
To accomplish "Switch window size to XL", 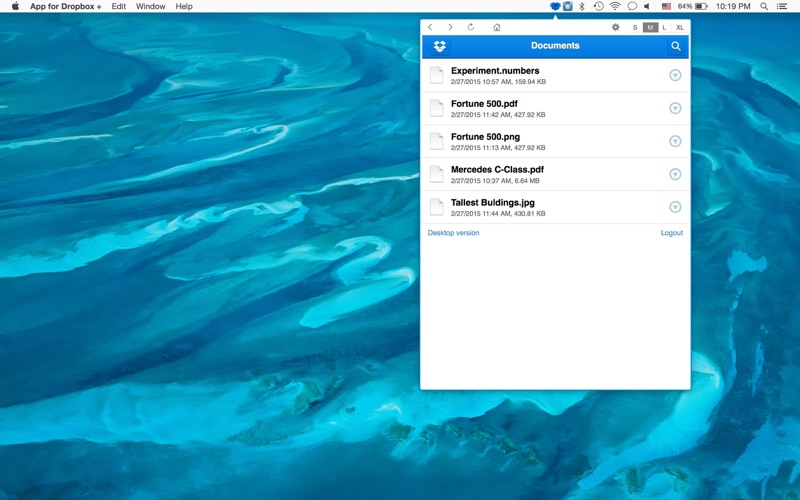I will click(680, 28).
